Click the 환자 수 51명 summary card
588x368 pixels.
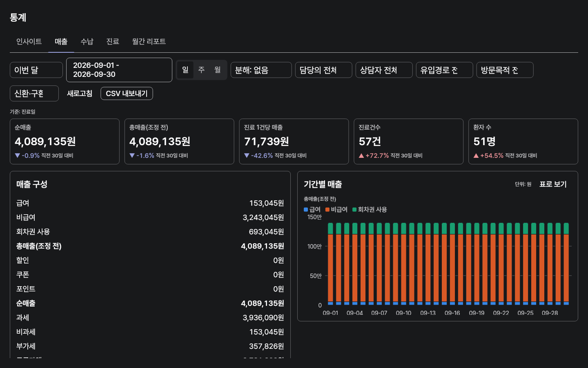523,141
